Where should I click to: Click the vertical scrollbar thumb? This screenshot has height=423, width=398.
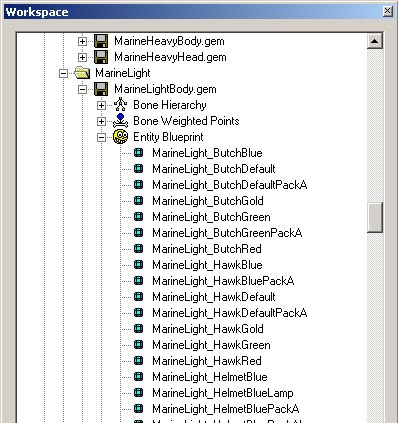coord(375,217)
